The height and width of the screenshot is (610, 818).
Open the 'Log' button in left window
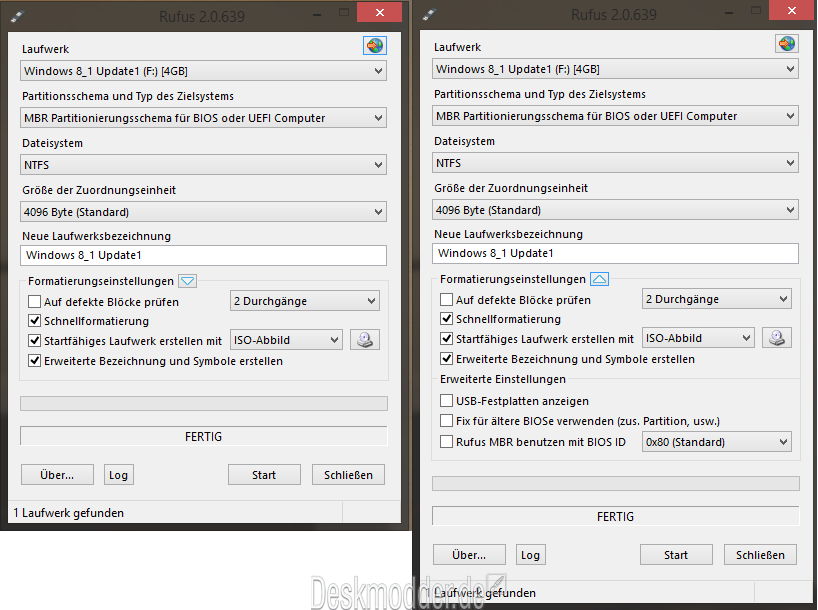tap(118, 475)
